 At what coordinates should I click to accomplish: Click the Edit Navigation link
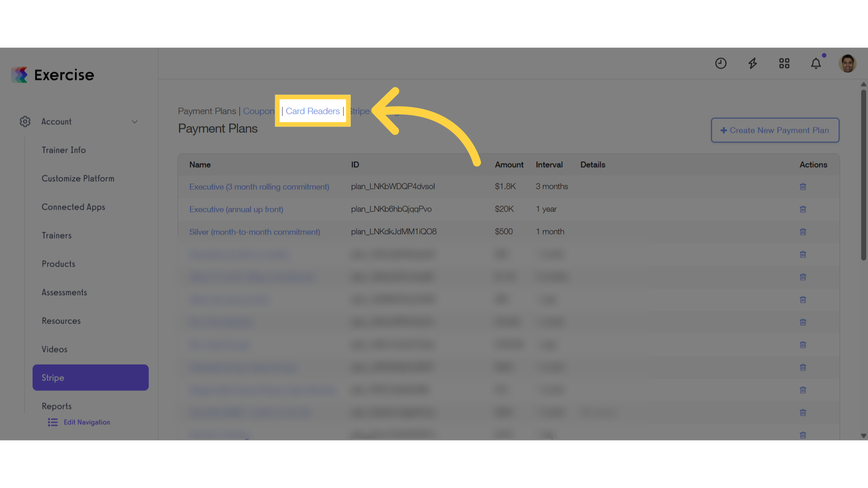coord(87,422)
